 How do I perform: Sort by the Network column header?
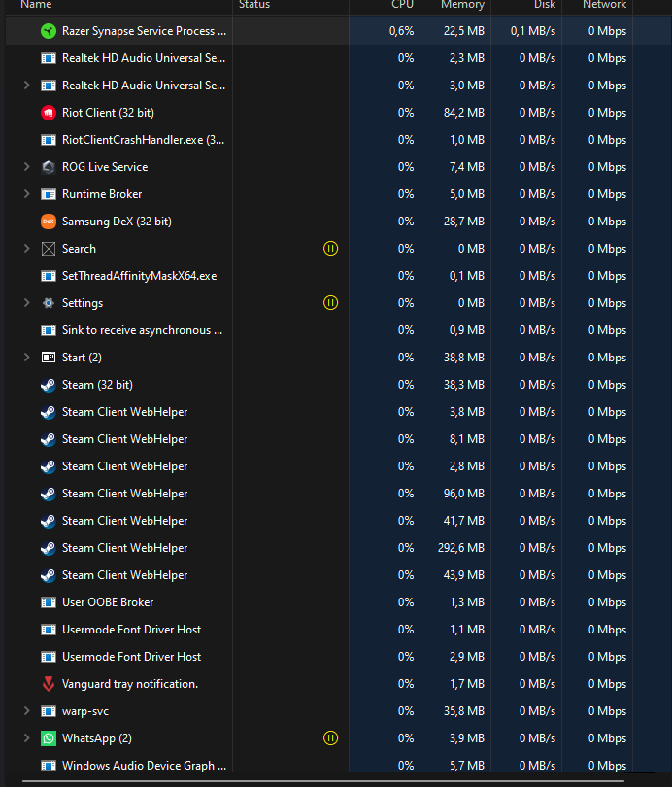coord(604,5)
